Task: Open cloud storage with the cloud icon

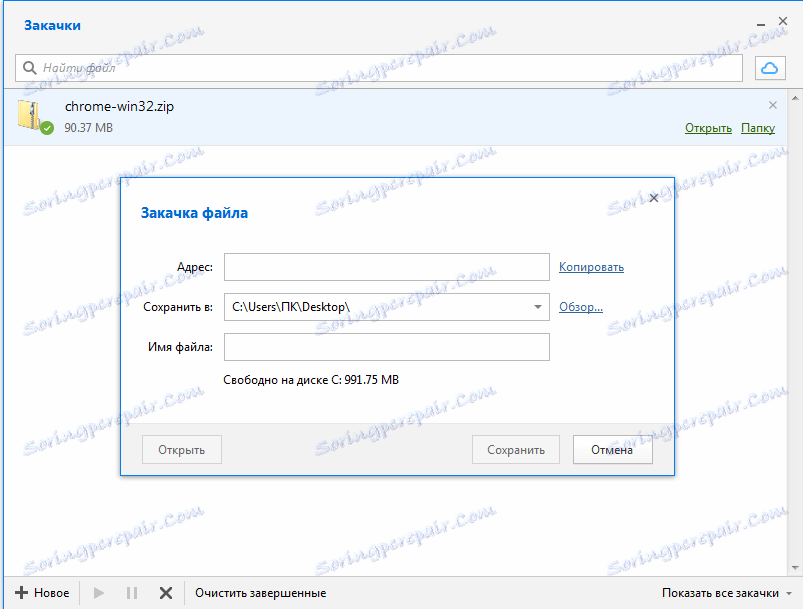Action: (771, 67)
